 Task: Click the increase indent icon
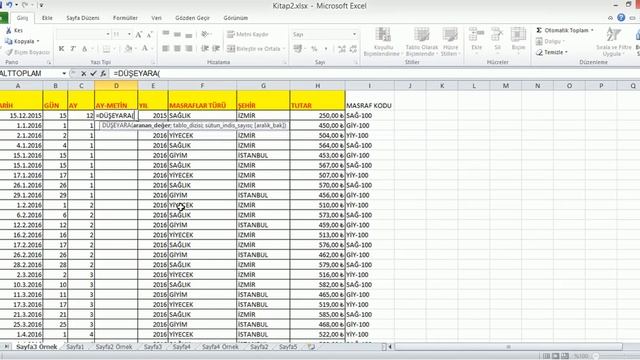point(216,49)
